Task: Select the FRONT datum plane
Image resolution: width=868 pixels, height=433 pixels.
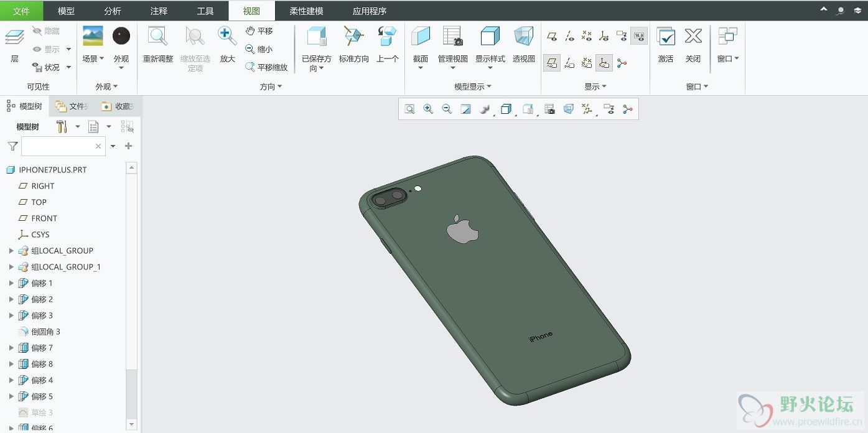Action: click(x=38, y=218)
